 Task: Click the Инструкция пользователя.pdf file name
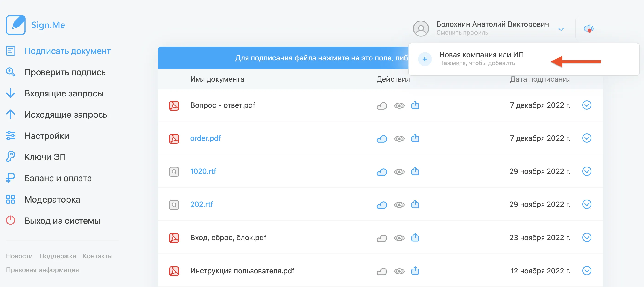tap(242, 271)
